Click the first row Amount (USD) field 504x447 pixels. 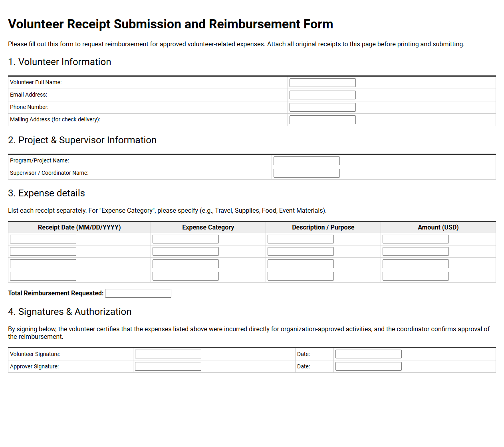(x=416, y=239)
